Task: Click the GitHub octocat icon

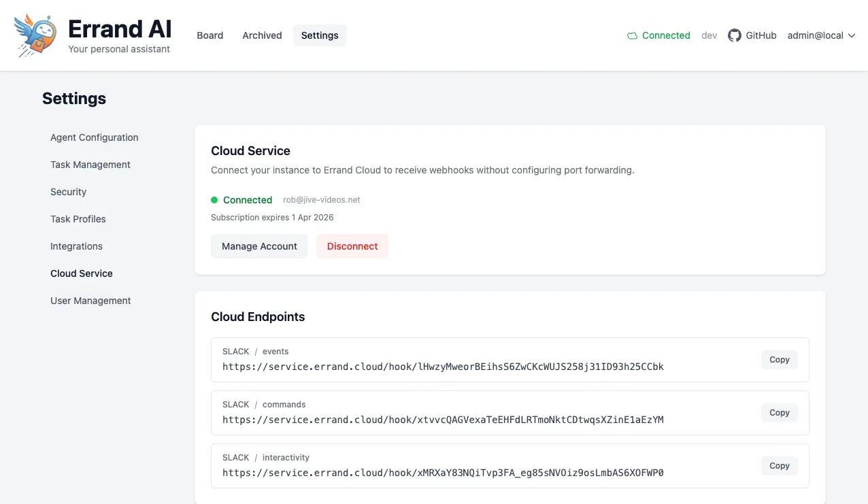Action: (734, 35)
